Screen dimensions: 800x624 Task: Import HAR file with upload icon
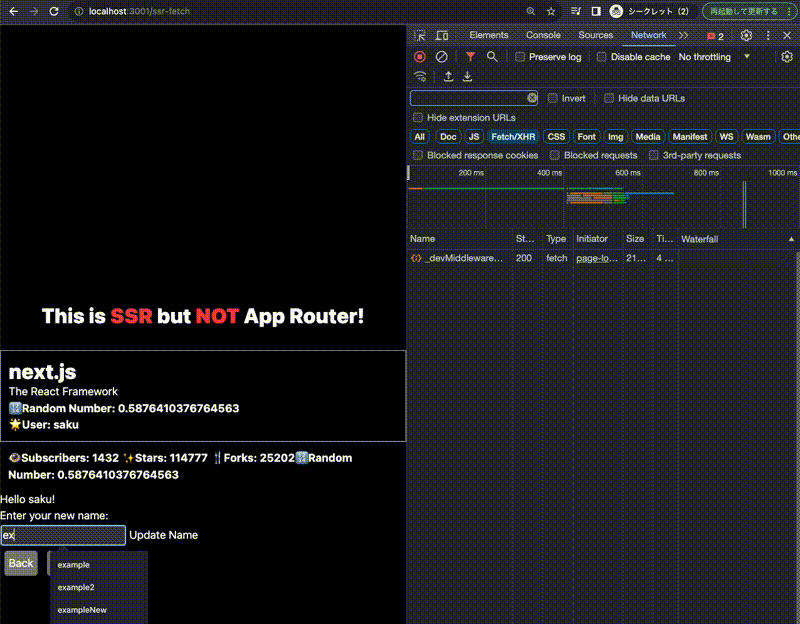[x=448, y=77]
